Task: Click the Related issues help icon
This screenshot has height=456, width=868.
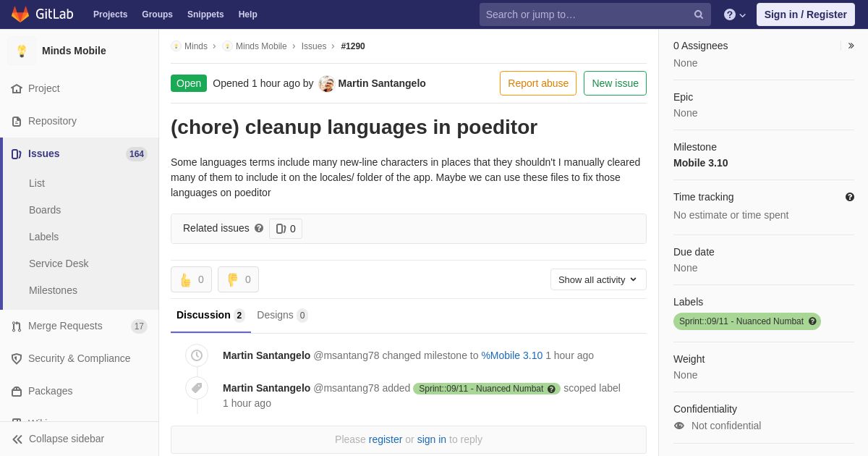Action: pyautogui.click(x=259, y=228)
